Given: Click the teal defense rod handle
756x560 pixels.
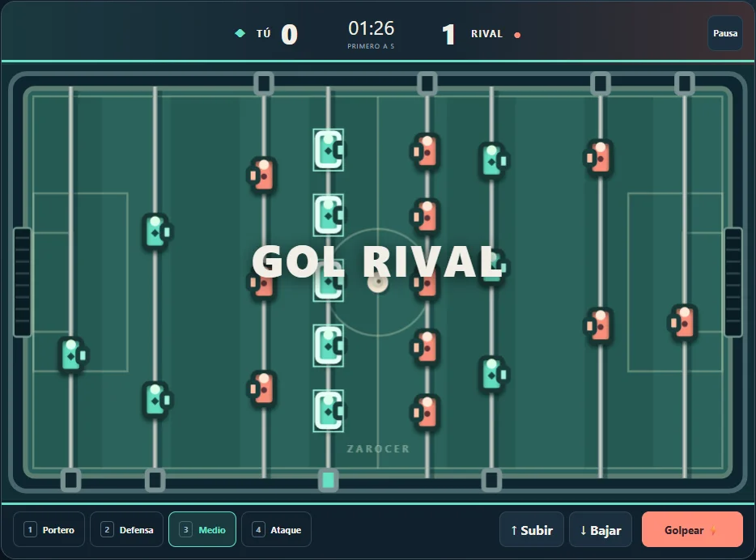Looking at the screenshot, I should 155,480.
